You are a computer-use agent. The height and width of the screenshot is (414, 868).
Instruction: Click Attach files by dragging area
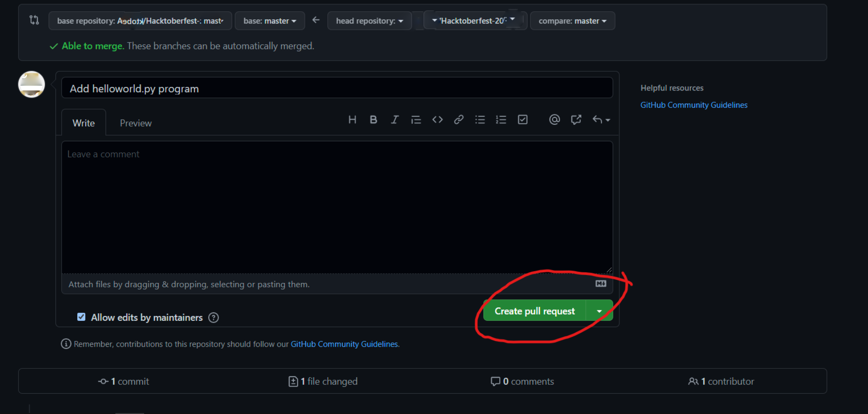337,284
